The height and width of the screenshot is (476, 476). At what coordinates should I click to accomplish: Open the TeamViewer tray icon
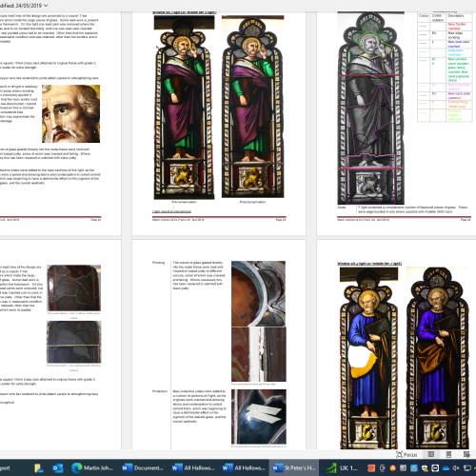pos(435,468)
